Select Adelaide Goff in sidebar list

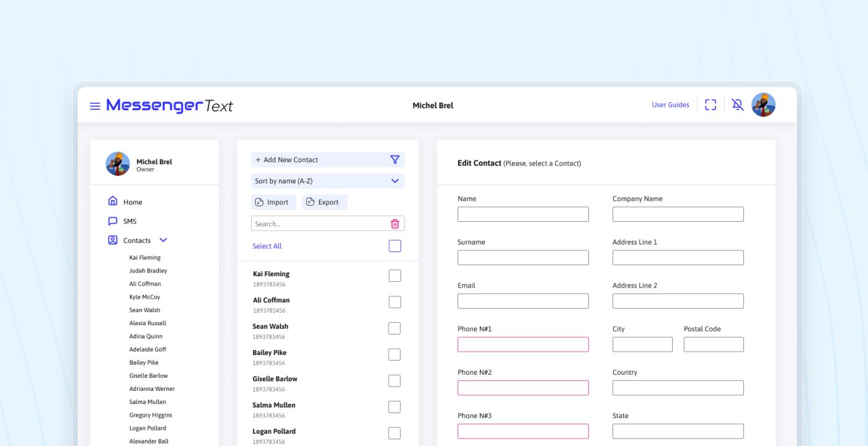(148, 349)
